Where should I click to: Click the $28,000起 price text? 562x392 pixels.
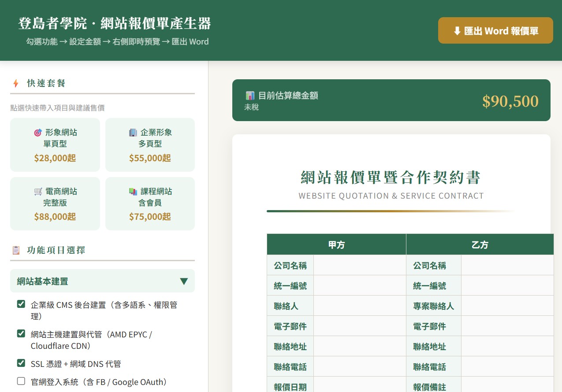pos(55,158)
